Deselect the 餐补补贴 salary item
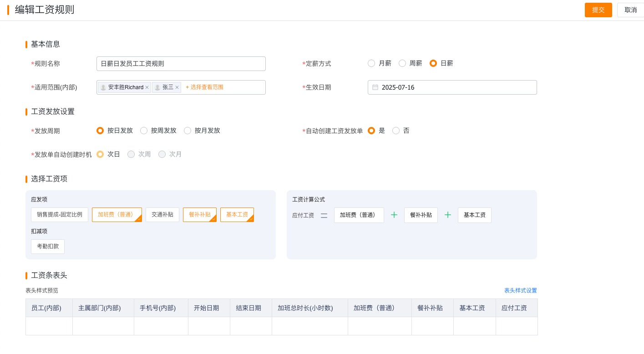Viewport: 644px width, 354px height. 198,214
